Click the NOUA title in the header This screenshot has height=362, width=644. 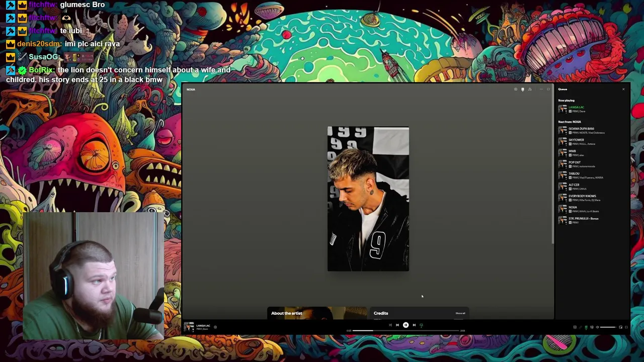tap(191, 89)
